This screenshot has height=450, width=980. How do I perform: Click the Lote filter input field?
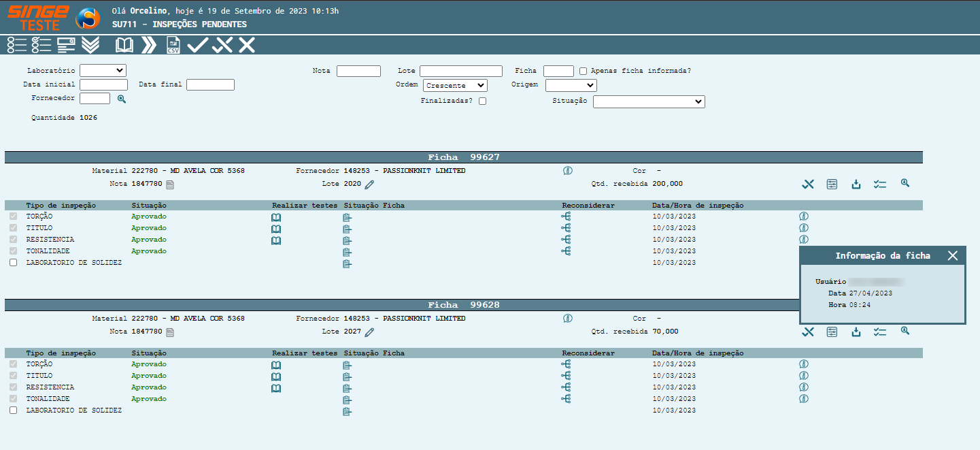point(460,71)
